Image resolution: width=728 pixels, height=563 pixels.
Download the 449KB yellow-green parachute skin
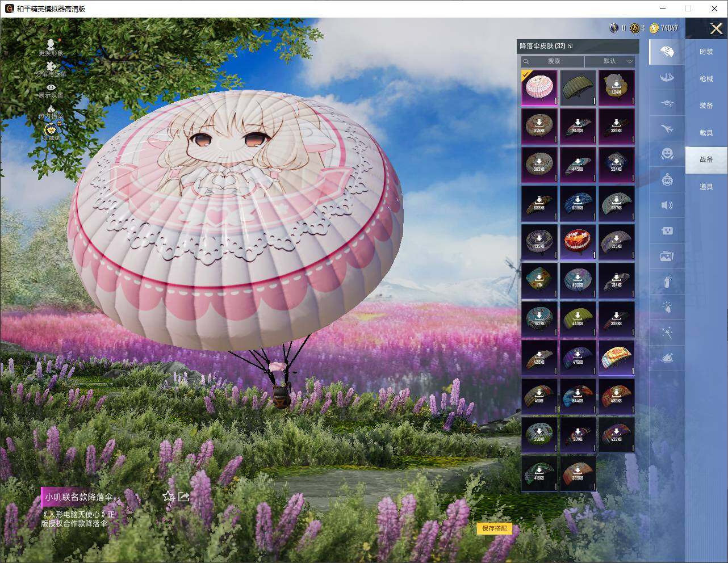click(578, 320)
